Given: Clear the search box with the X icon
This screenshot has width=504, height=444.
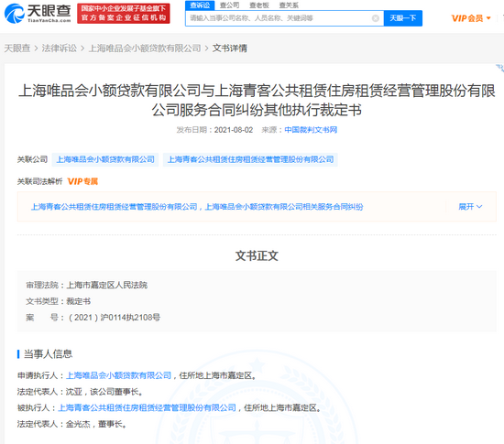Looking at the screenshot, I should tap(375, 18).
